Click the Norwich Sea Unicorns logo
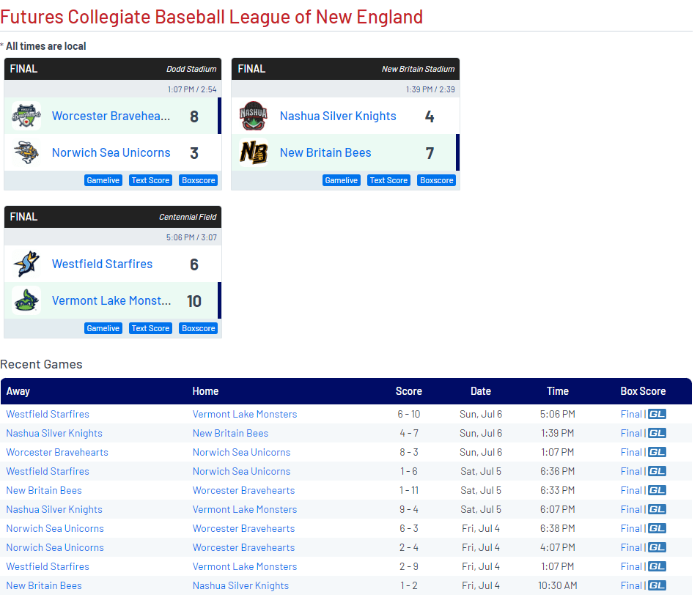This screenshot has height=600, width=700. (26, 153)
